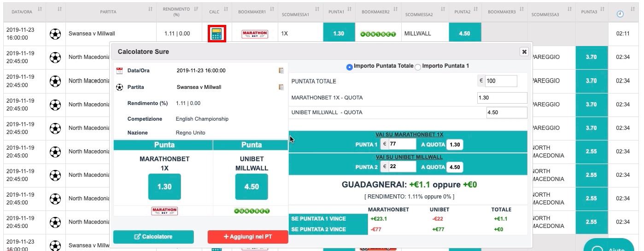Sort table by BOOKMAKER1 column arrows
644x251 pixels.
(272, 9)
